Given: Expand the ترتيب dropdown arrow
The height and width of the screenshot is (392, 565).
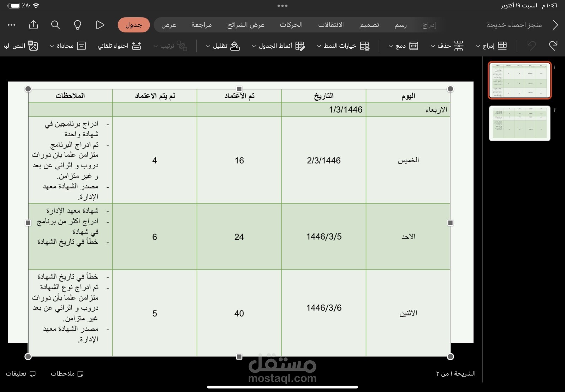Looking at the screenshot, I should [155, 46].
